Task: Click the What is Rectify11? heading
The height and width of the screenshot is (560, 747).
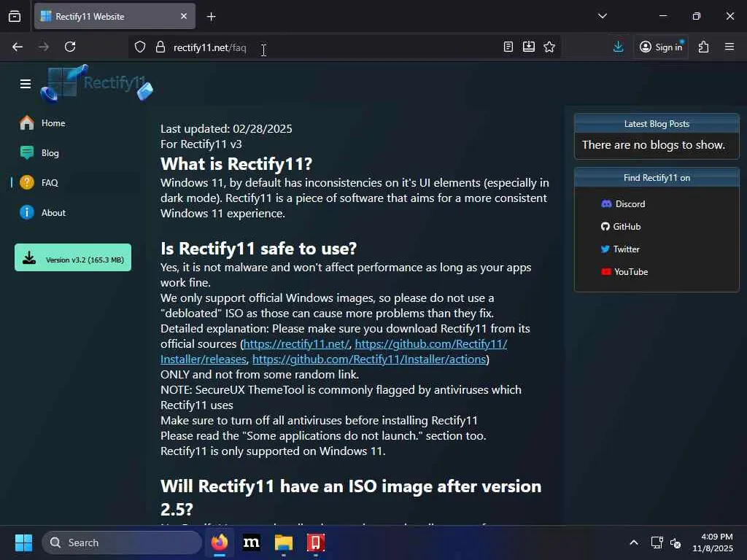Action: click(236, 164)
